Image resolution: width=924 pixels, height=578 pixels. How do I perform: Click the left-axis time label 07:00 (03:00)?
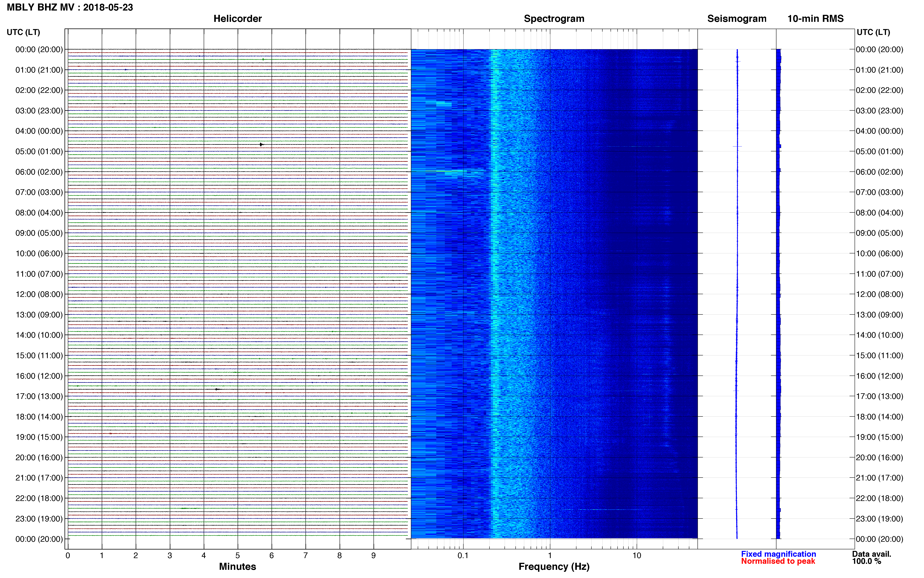39,192
